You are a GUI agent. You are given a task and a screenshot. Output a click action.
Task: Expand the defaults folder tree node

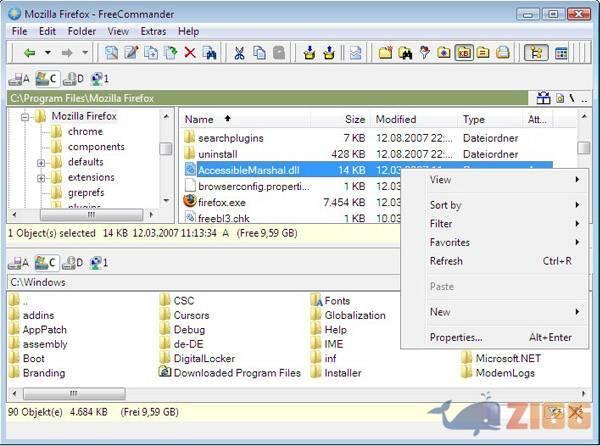tap(41, 162)
